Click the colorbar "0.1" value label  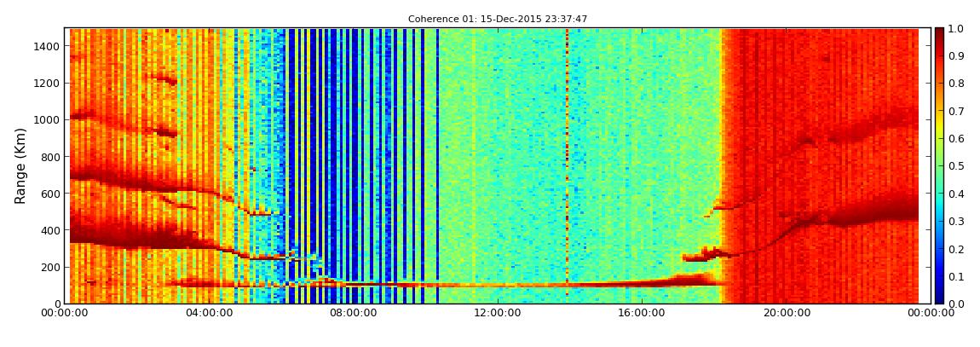click(x=957, y=276)
